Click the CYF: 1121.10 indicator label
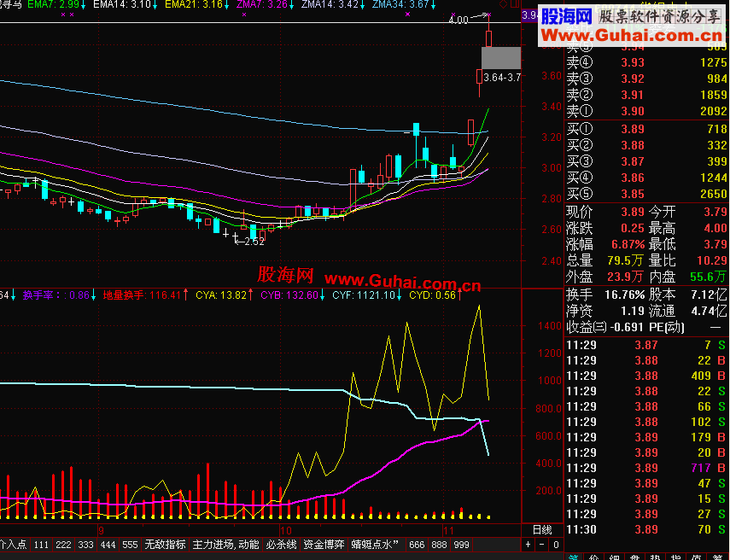 click(x=367, y=295)
